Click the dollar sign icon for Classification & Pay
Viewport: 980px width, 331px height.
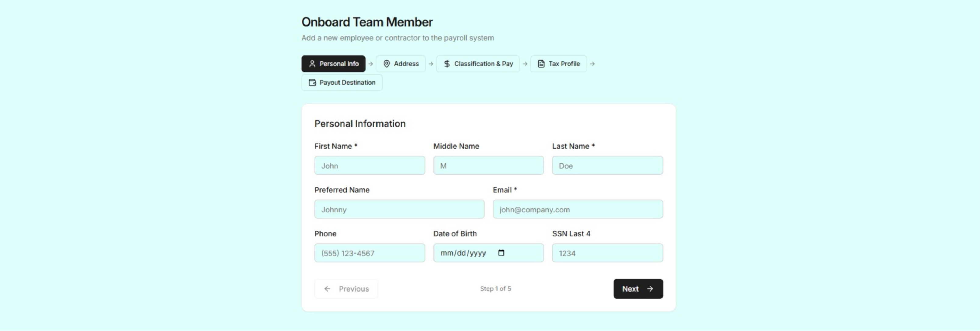[x=447, y=64]
